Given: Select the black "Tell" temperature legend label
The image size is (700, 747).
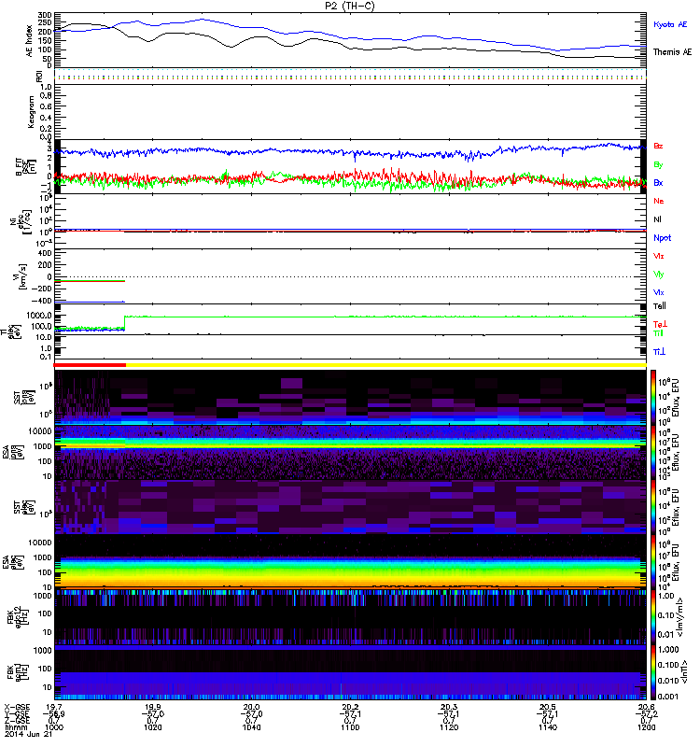Looking at the screenshot, I should click(x=660, y=306).
